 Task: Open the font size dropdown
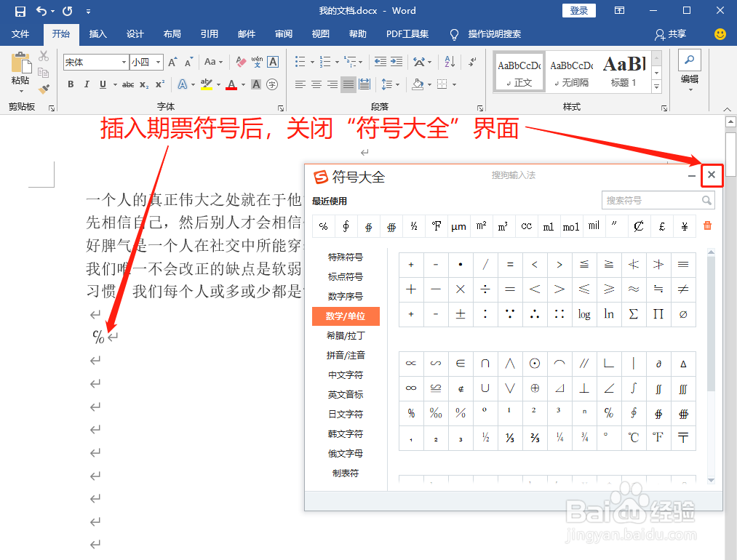157,62
